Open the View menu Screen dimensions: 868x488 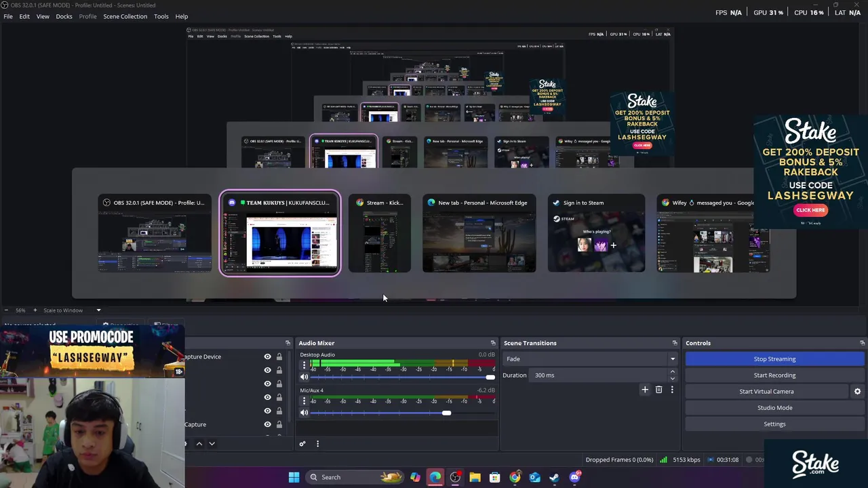43,16
